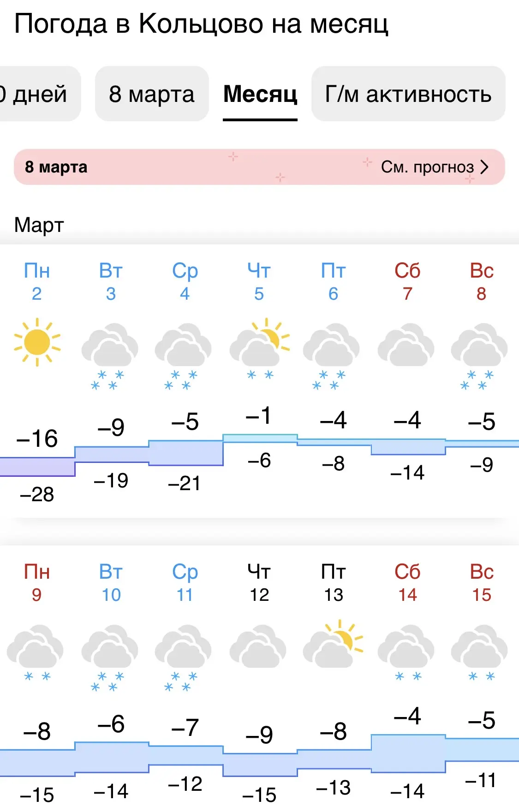This screenshot has height=812, width=519.
Task: Switch to the 8 марта tab
Action: 151,94
